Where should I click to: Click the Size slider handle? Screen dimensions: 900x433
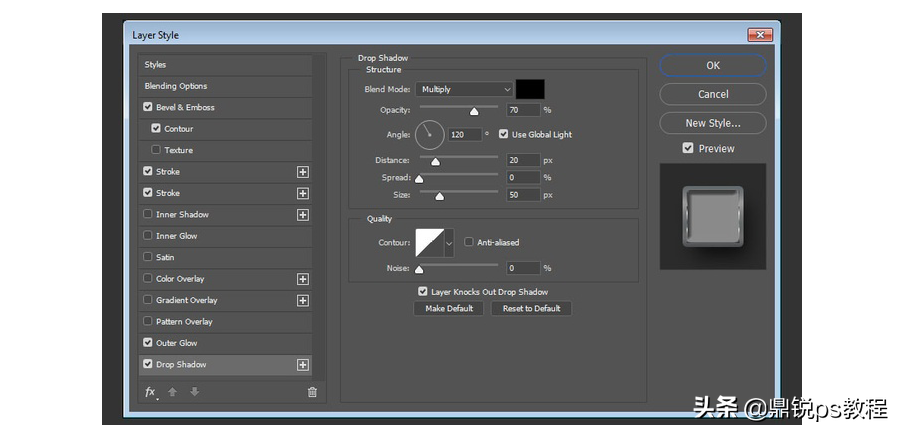[439, 196]
